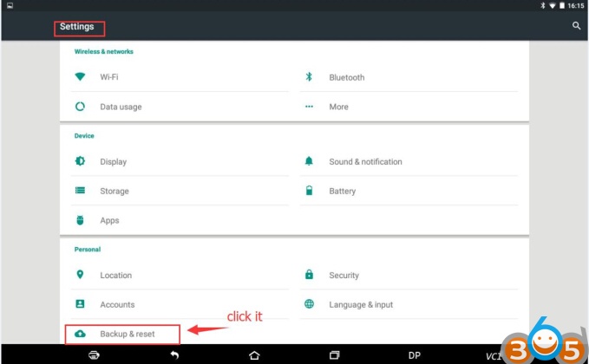
Task: Open Battery settings
Action: (409, 191)
